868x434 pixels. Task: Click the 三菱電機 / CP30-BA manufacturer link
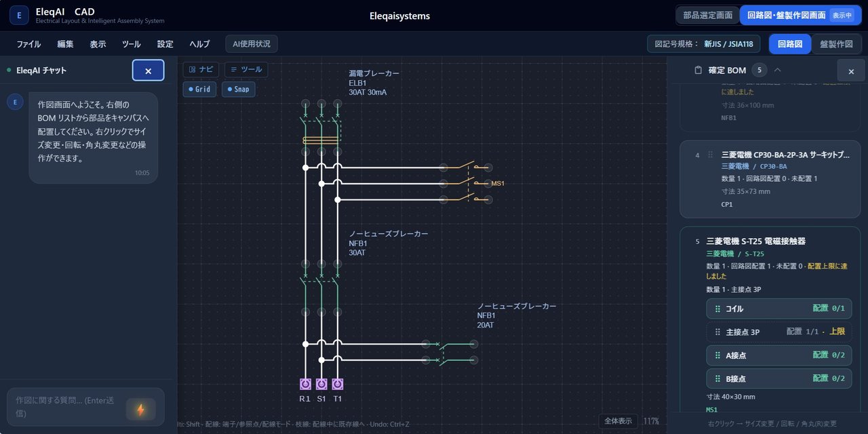[x=753, y=167]
